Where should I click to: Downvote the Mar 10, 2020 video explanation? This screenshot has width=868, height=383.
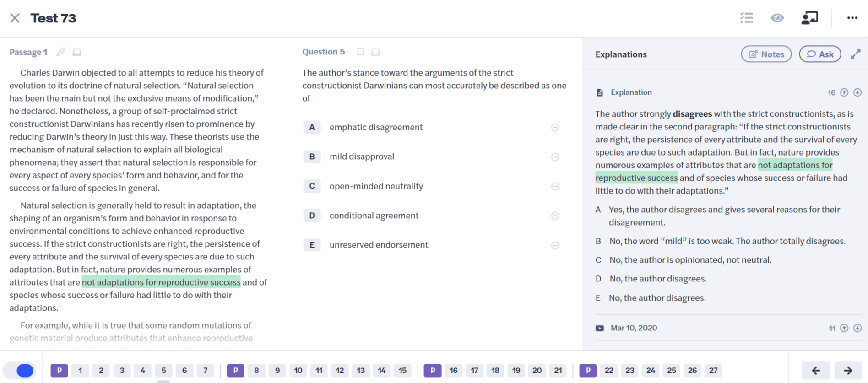pos(857,328)
